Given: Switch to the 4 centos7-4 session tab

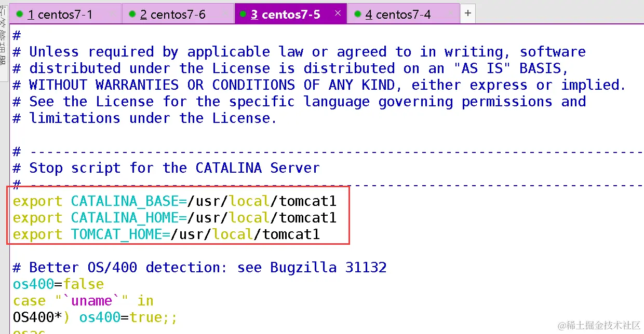Looking at the screenshot, I should (403, 14).
